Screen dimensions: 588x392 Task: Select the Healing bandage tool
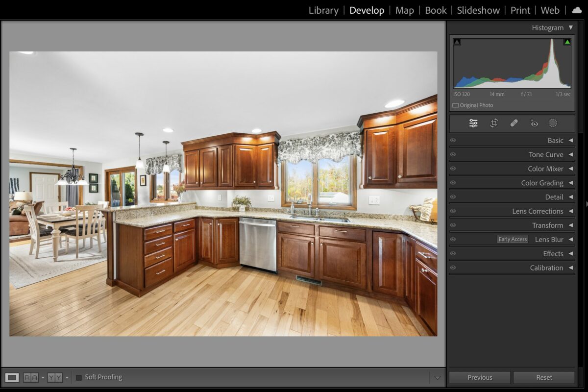pos(514,123)
